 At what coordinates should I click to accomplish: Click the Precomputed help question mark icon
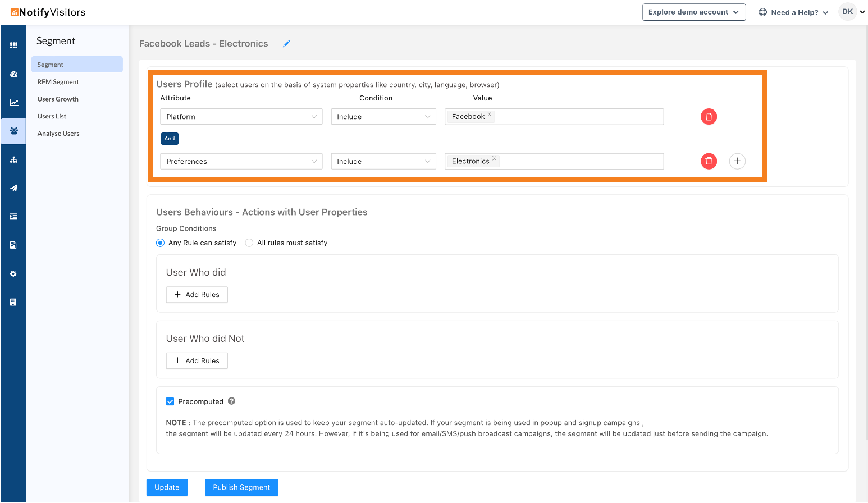(231, 401)
